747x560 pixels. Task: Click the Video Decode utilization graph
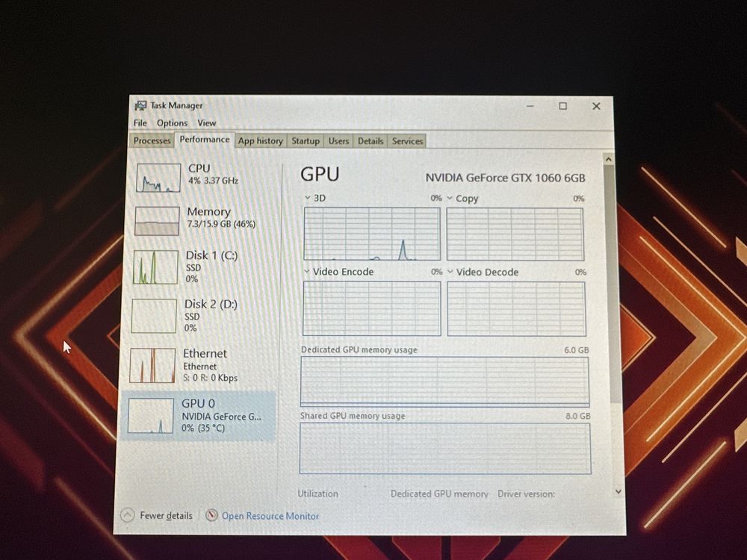(x=516, y=309)
